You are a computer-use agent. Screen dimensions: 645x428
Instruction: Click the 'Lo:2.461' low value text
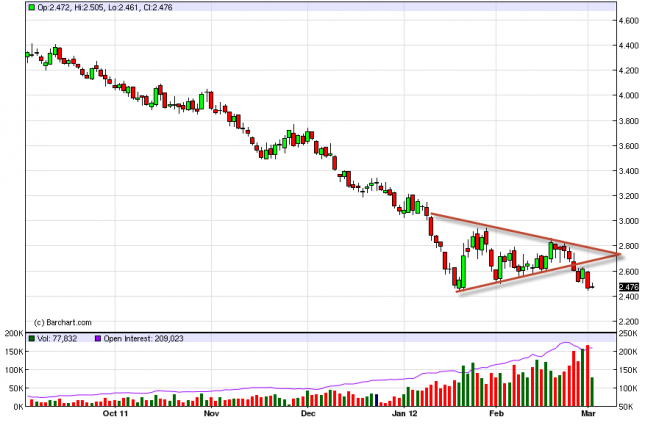[x=123, y=7]
